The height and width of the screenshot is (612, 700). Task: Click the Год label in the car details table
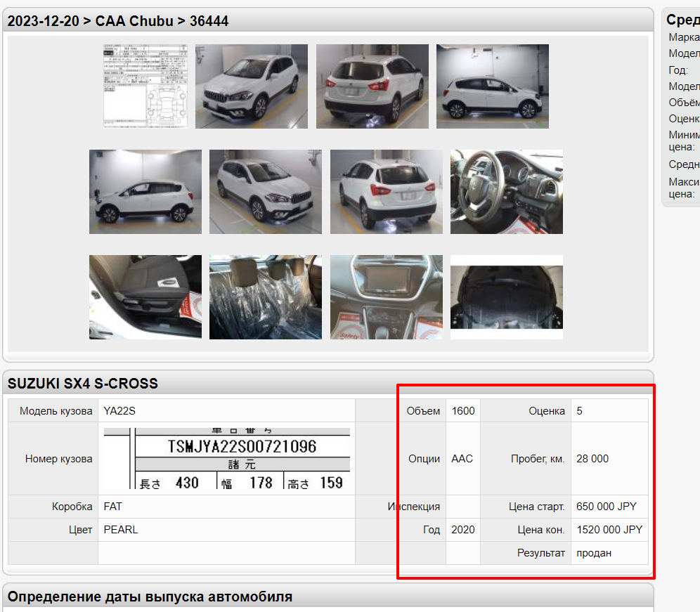432,530
